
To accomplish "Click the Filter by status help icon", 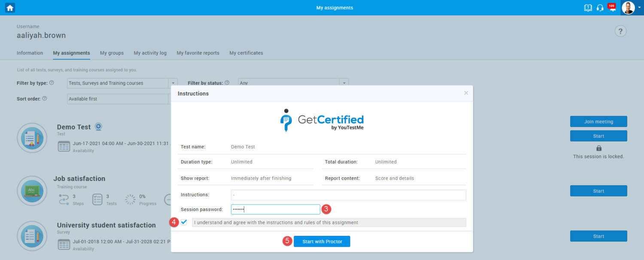I will click(x=227, y=83).
